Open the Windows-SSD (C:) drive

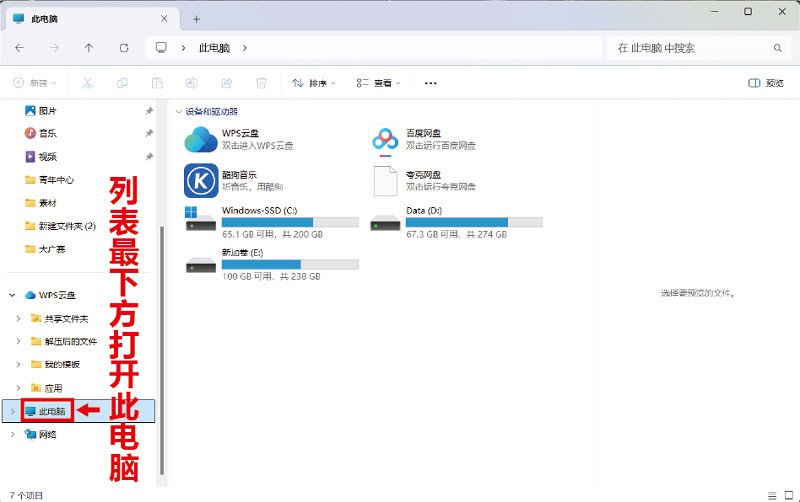(200, 222)
